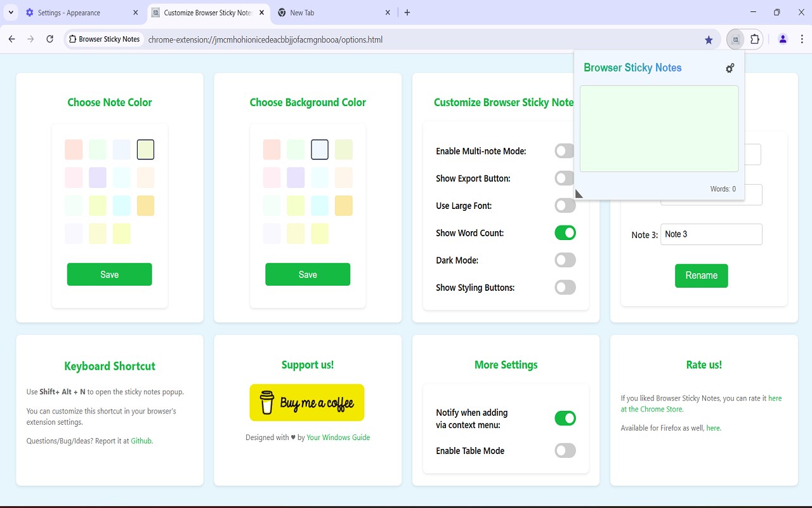812x508 pixels.
Task: Toggle Enable Multi-note Mode switch
Action: [565, 151]
